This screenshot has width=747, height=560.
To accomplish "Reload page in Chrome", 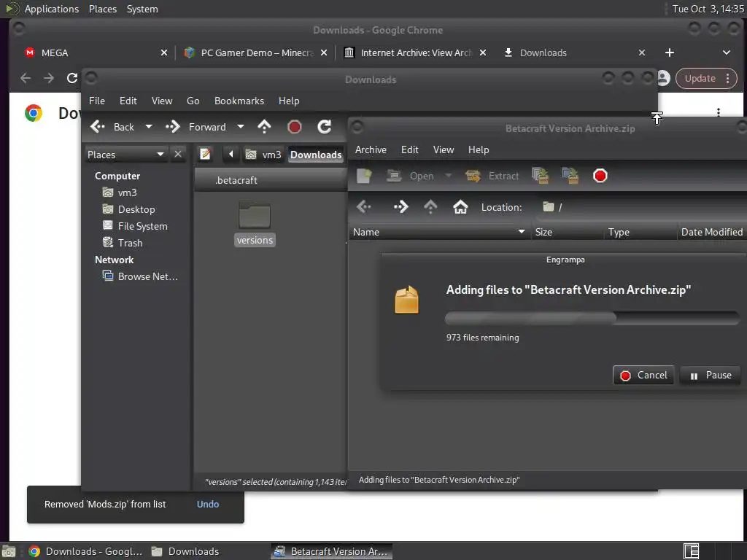I will (x=72, y=78).
